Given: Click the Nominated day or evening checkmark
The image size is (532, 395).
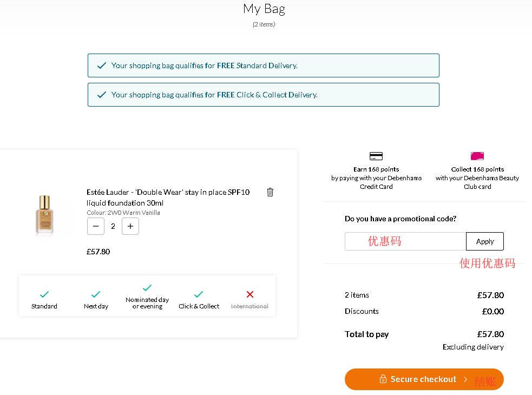Looking at the screenshot, I should pyautogui.click(x=147, y=288).
